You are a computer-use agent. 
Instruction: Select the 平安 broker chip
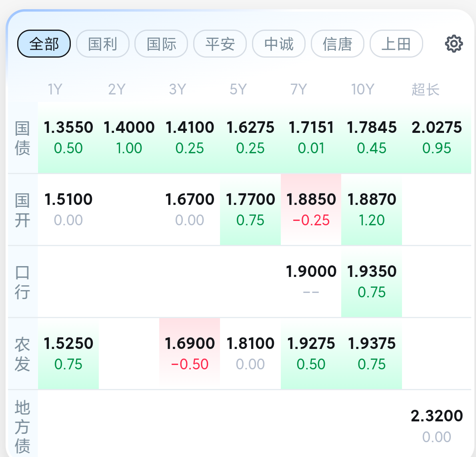point(220,44)
